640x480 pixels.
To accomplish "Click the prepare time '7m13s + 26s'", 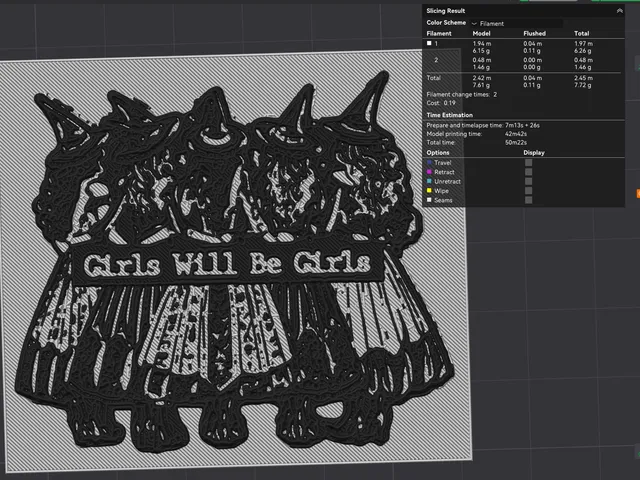I will (x=522, y=125).
